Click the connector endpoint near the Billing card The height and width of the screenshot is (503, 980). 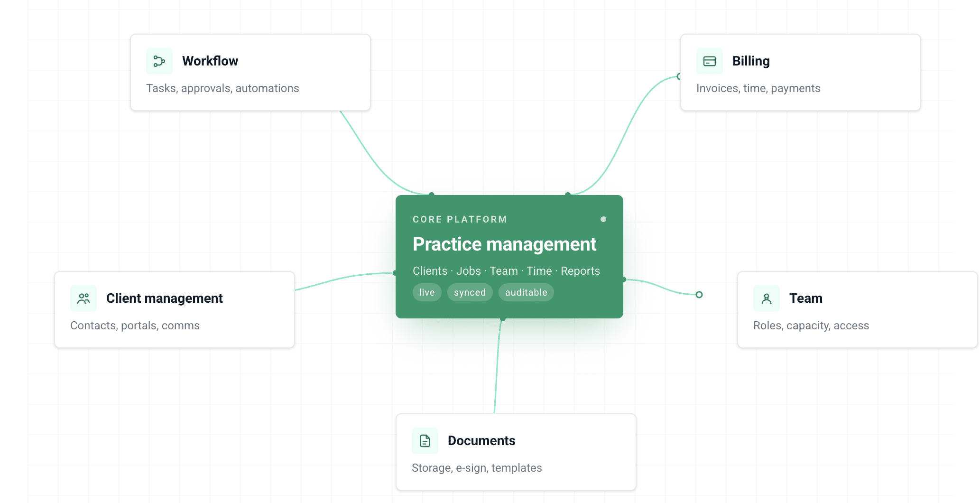coord(678,76)
